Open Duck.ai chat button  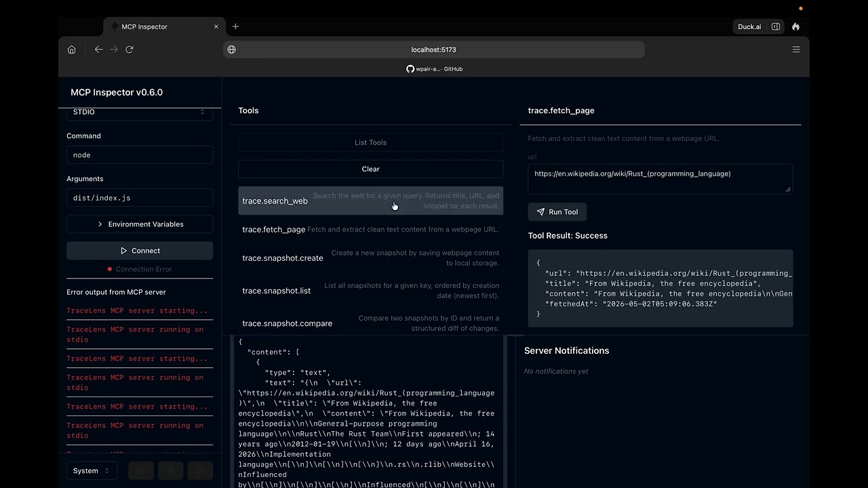click(749, 26)
